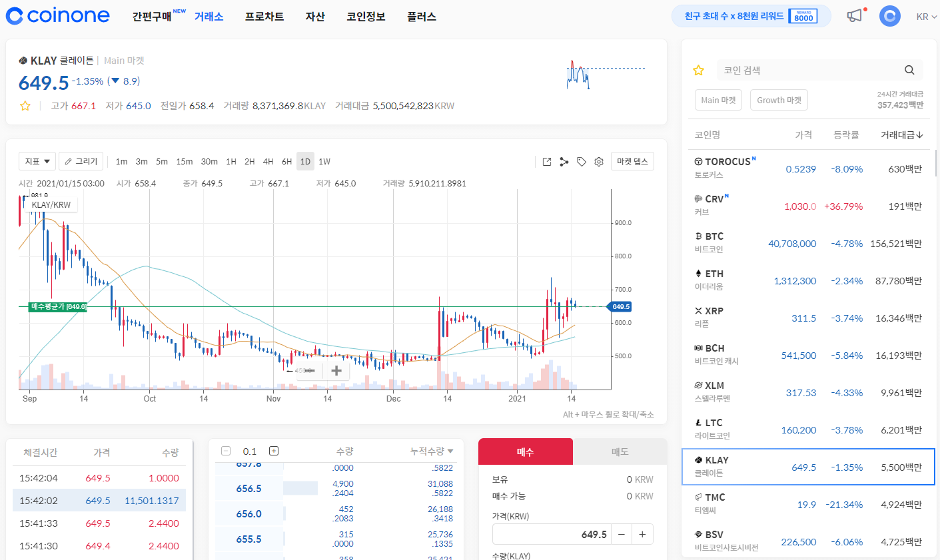The height and width of the screenshot is (560, 940).
Task: Click the 가격(KRW) price input field
Action: pos(552,534)
